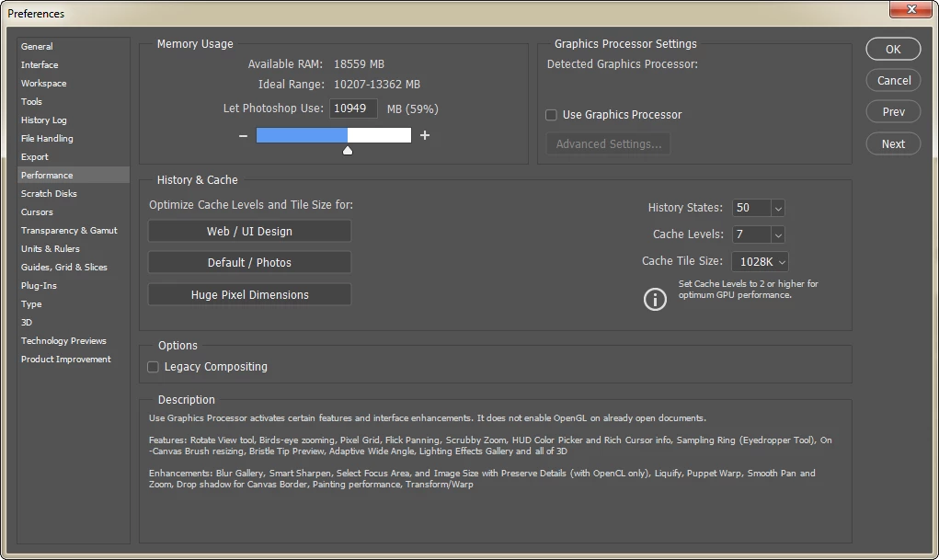939x560 pixels.
Task: Click Default / Photos optimization button
Action: coord(249,262)
